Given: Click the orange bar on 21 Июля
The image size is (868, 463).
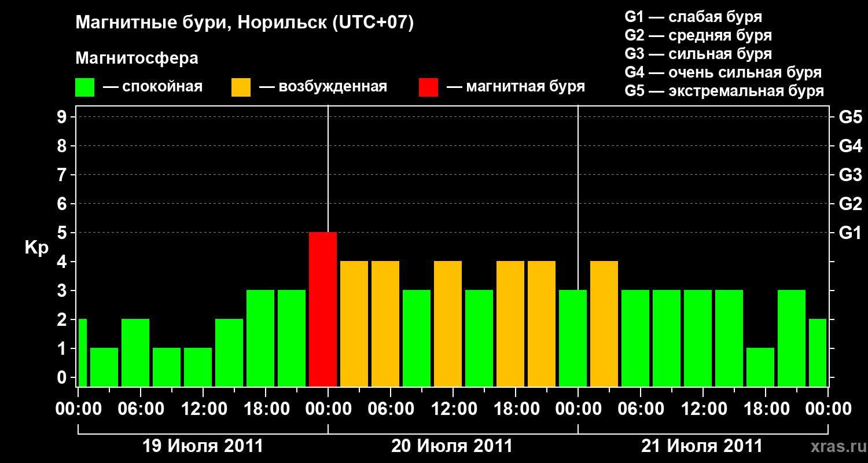Looking at the screenshot, I should [x=604, y=324].
